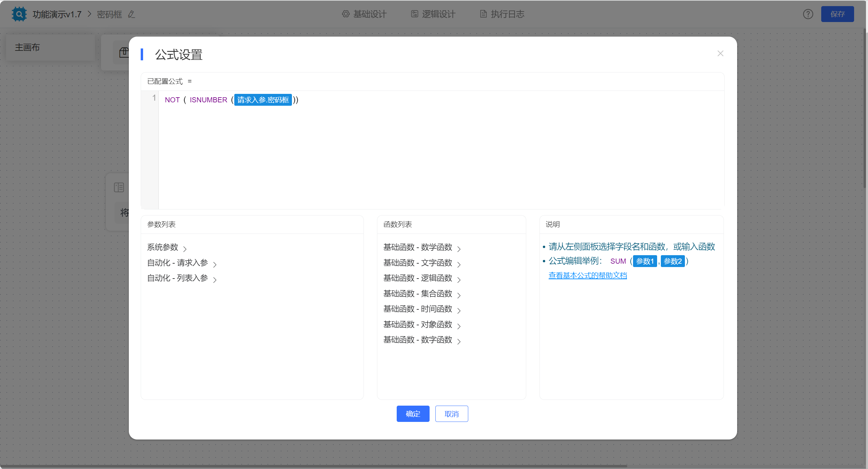Go to 功能演示v1.7 breadcrumb
Image resolution: width=868 pixels, height=469 pixels.
tap(57, 14)
